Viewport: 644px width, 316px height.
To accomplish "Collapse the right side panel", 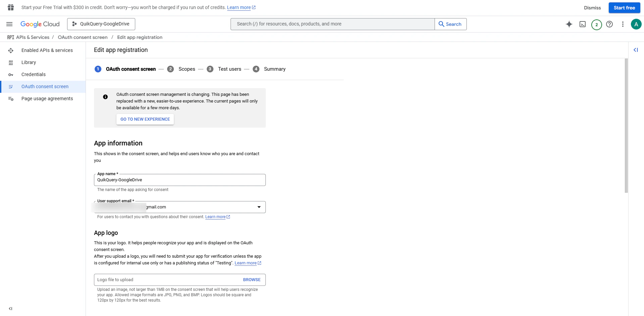I will point(636,50).
